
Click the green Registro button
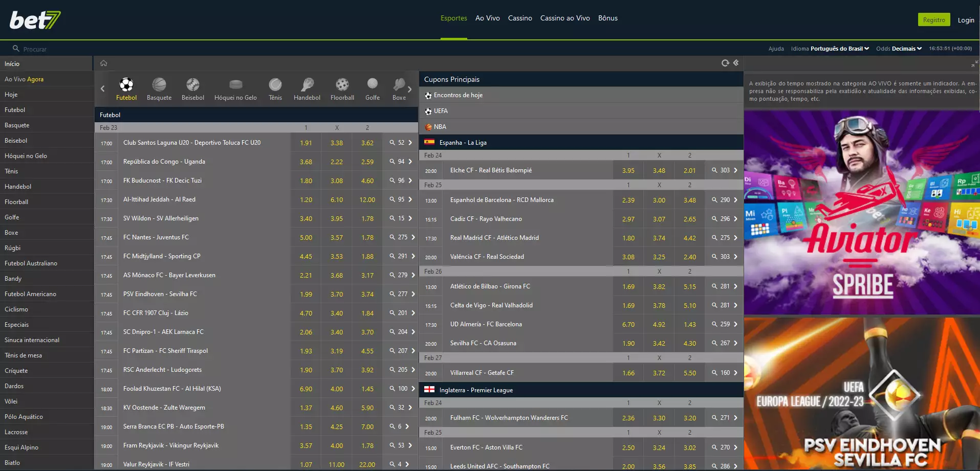(933, 20)
